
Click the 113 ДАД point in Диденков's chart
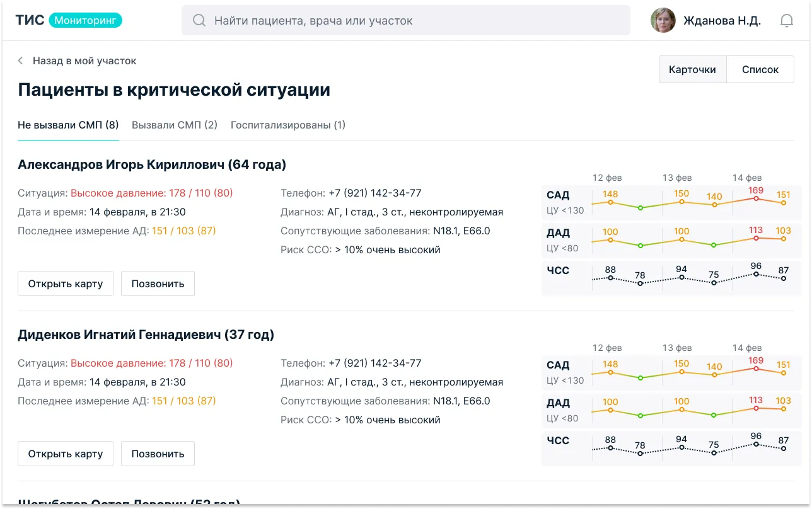click(756, 408)
